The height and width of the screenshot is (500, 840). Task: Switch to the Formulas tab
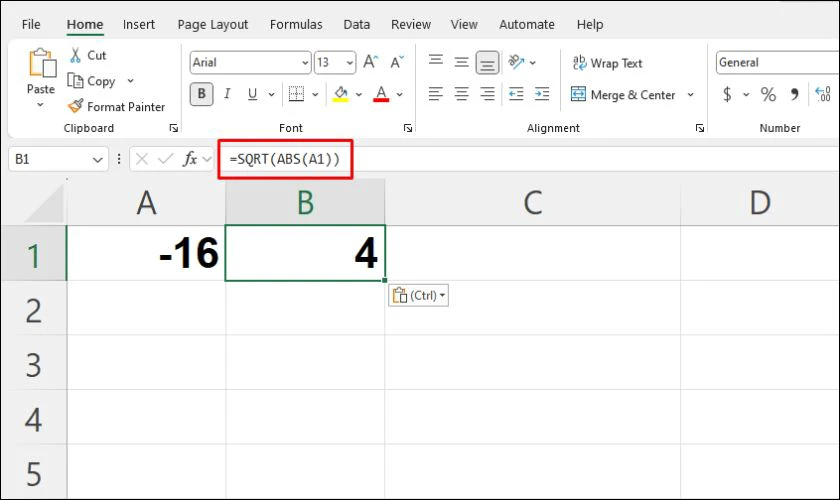[296, 24]
